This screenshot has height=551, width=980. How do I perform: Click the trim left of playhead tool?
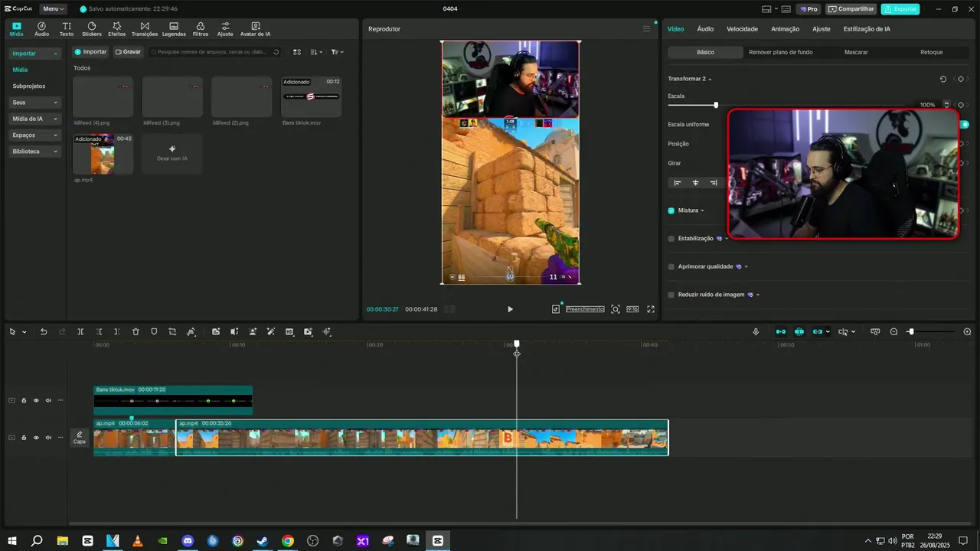[99, 331]
